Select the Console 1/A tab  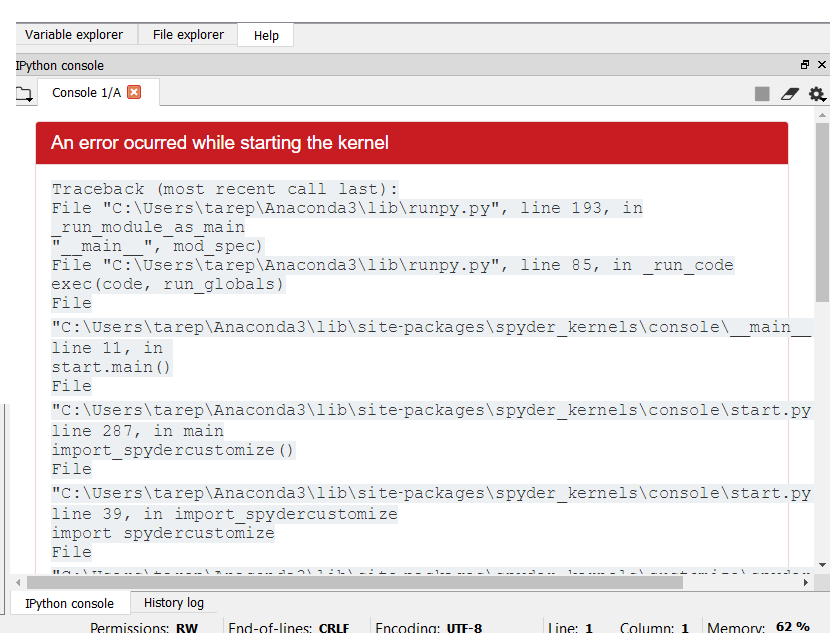[x=87, y=93]
